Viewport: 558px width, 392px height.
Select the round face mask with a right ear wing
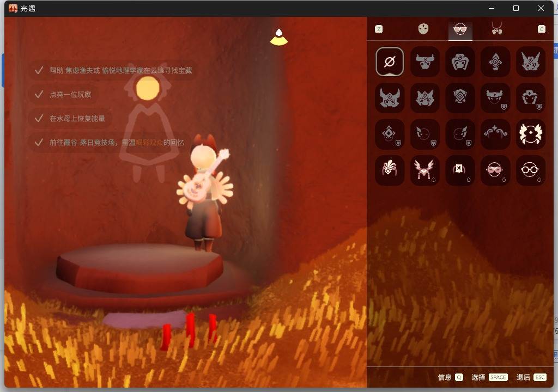click(460, 134)
